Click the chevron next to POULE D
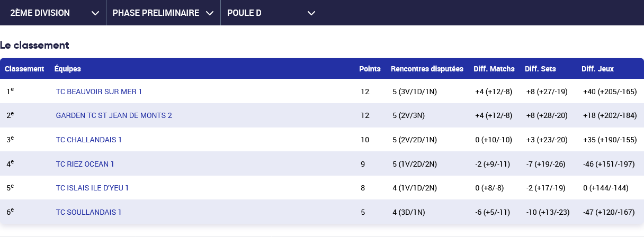Viewport: 644px width, 237px height. [311, 13]
